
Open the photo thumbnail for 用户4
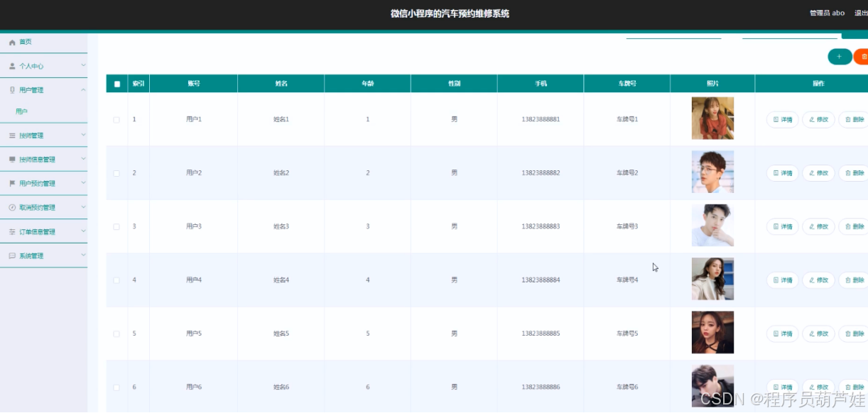(x=712, y=279)
